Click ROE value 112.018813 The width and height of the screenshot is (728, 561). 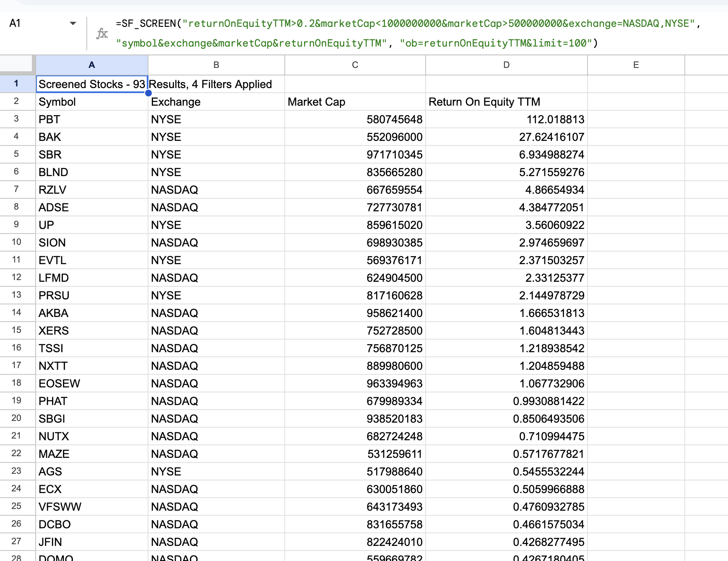click(x=507, y=119)
